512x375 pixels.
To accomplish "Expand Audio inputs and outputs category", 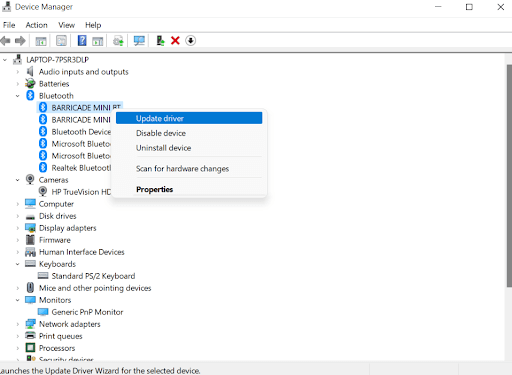I will (18, 72).
